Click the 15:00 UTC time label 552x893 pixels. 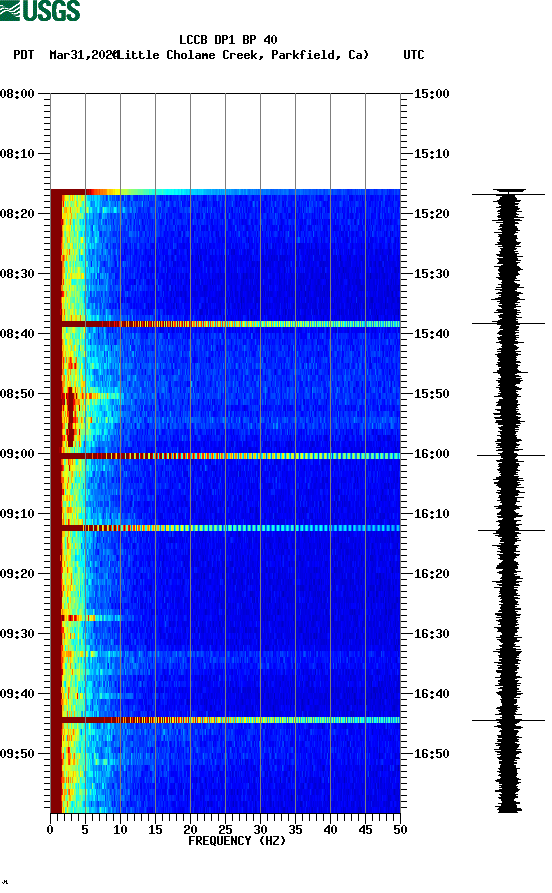tap(432, 93)
